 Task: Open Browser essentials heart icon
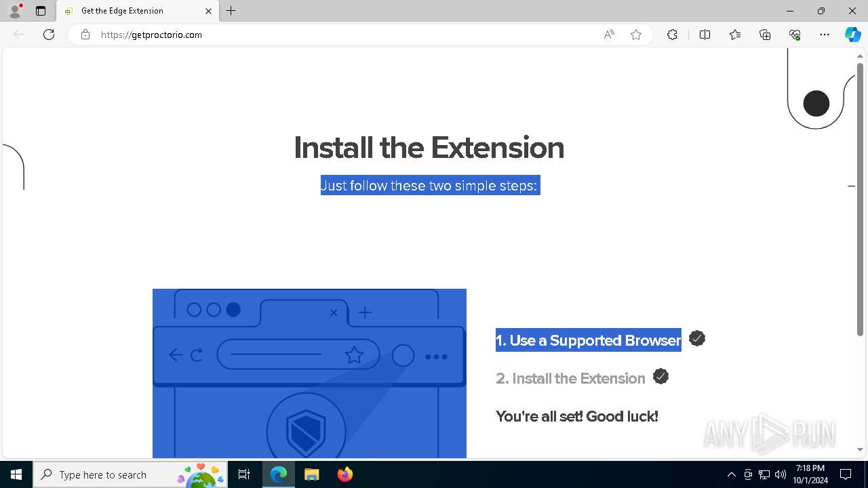(x=795, y=35)
